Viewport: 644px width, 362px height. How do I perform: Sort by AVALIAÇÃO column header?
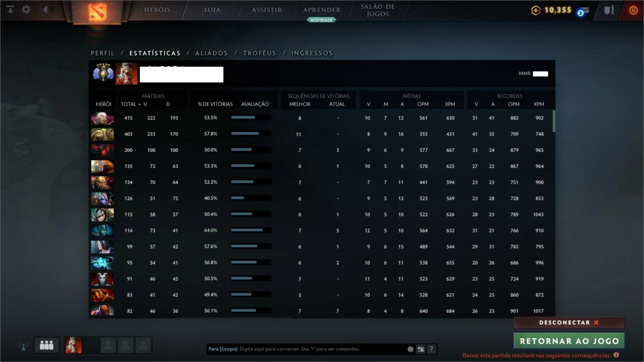pos(255,104)
